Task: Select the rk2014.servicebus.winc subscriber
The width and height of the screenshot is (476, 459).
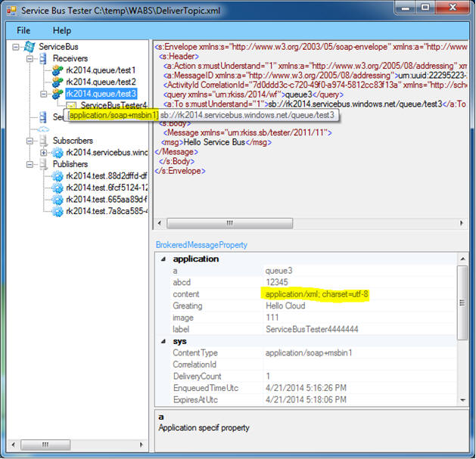Action: 107,152
